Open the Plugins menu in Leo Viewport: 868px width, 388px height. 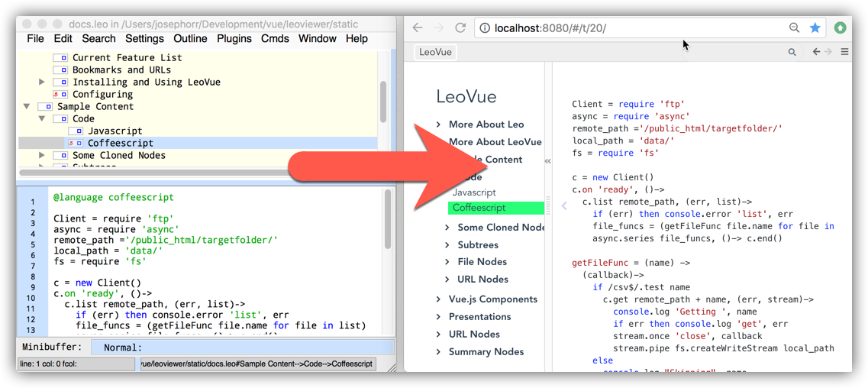pyautogui.click(x=234, y=39)
